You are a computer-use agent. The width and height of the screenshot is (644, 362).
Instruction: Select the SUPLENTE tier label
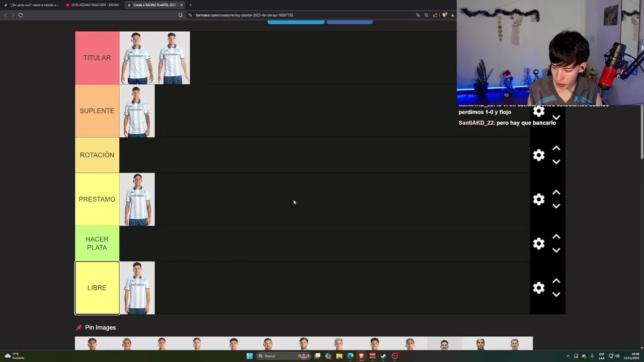click(97, 111)
